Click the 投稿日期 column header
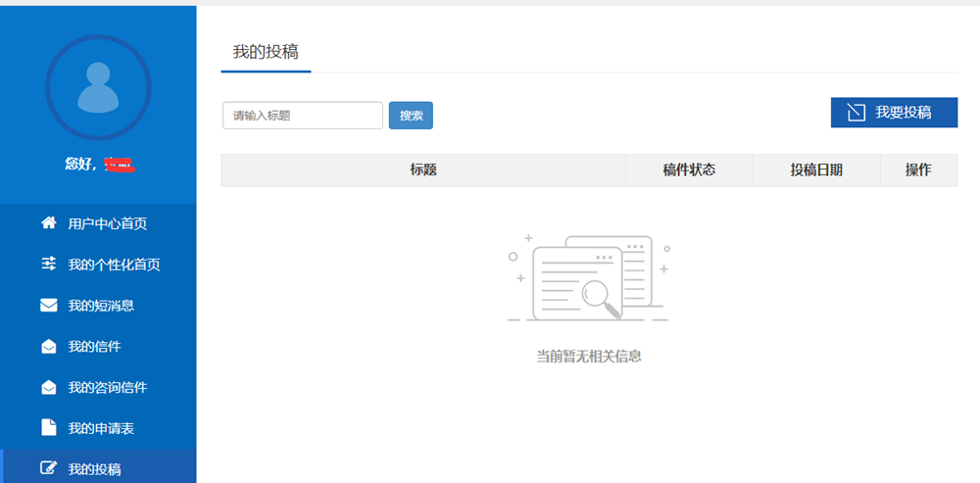Screen dimensions: 980x483 click(x=816, y=170)
